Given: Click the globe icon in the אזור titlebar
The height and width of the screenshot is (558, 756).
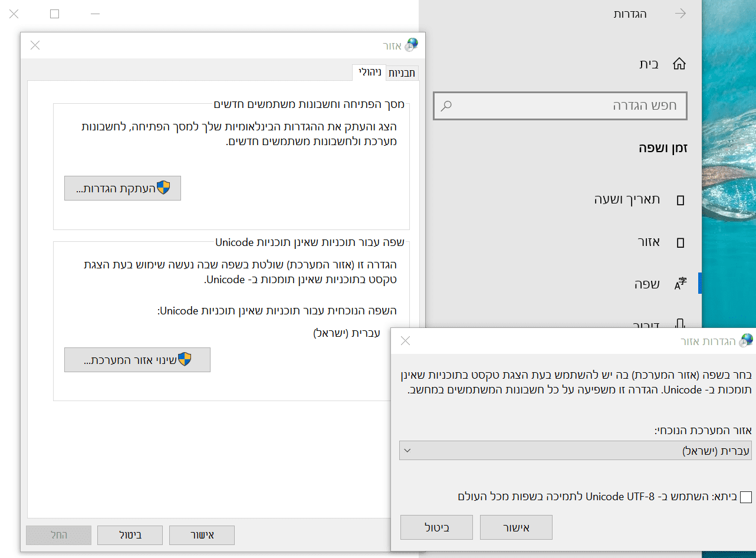Looking at the screenshot, I should 412,44.
